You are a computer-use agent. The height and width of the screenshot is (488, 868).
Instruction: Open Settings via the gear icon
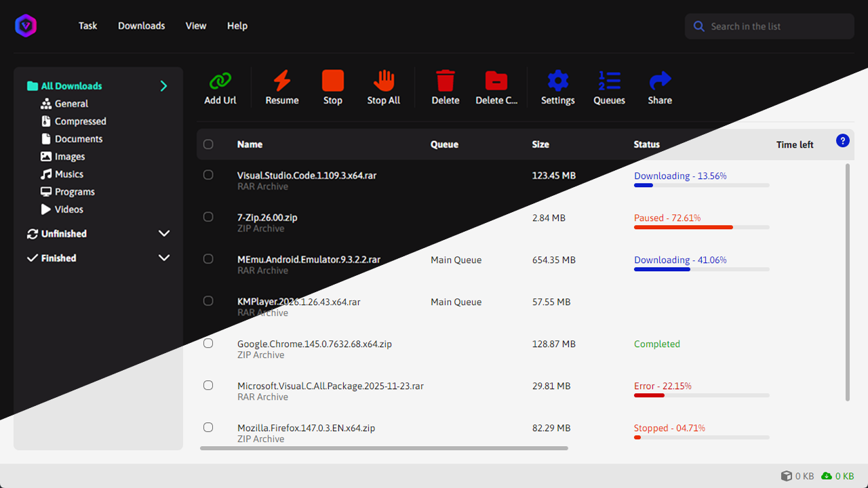(557, 81)
